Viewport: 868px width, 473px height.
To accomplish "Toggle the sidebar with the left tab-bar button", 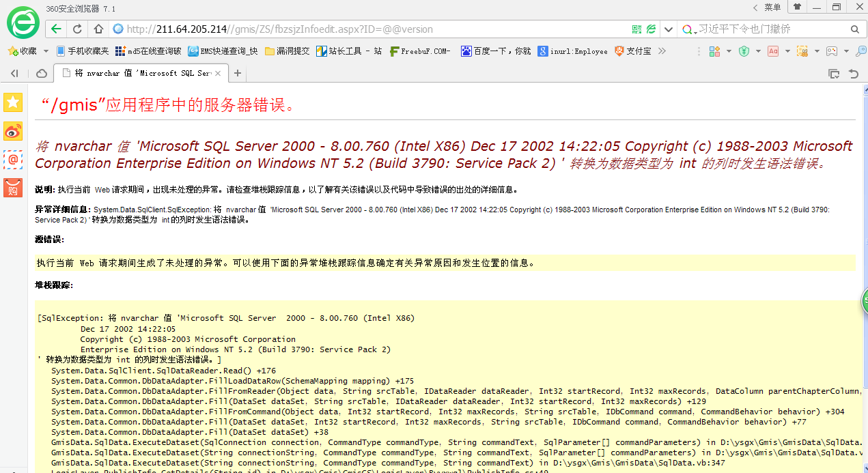I will (14, 73).
